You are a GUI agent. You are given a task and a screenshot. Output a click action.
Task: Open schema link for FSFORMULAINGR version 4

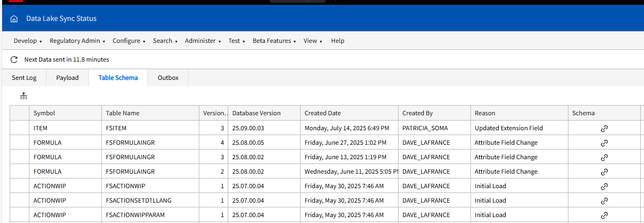coord(604,143)
